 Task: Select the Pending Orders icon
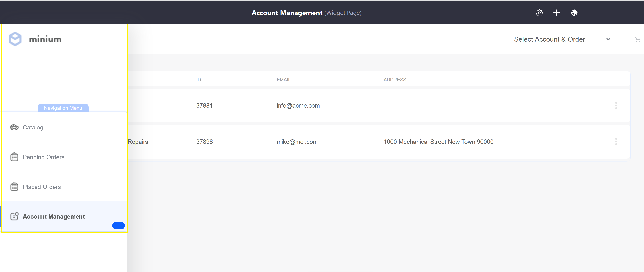pos(14,157)
